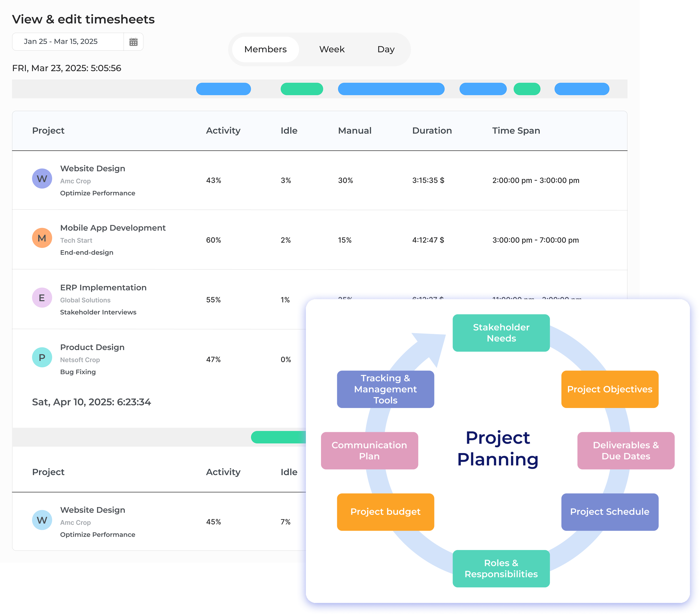Viewport: 700px width, 615px height.
Task: Click the Manual column header
Action: point(355,131)
